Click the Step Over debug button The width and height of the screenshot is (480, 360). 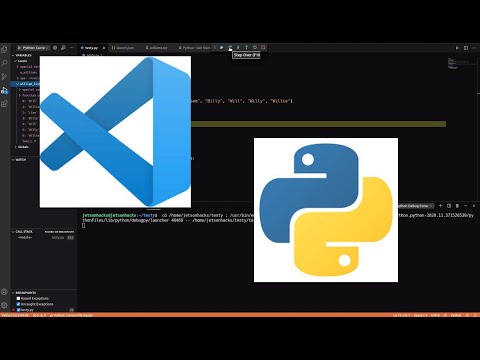click(230, 48)
